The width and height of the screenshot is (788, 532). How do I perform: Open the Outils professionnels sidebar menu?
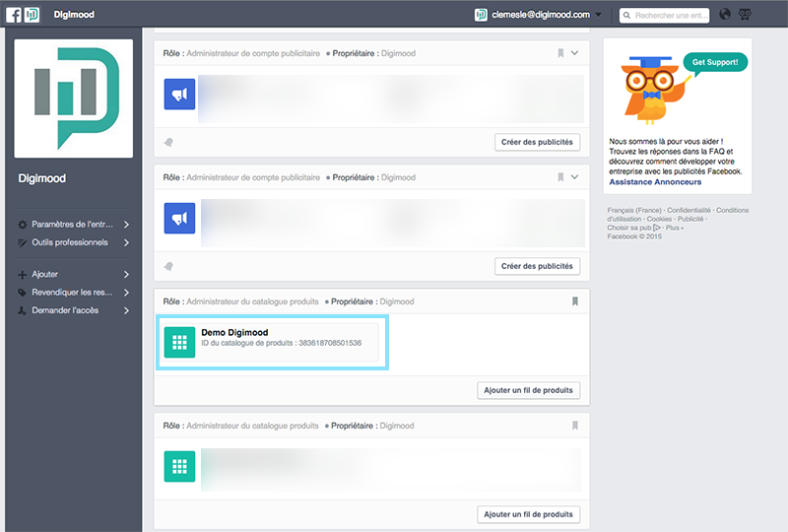pyautogui.click(x=74, y=242)
